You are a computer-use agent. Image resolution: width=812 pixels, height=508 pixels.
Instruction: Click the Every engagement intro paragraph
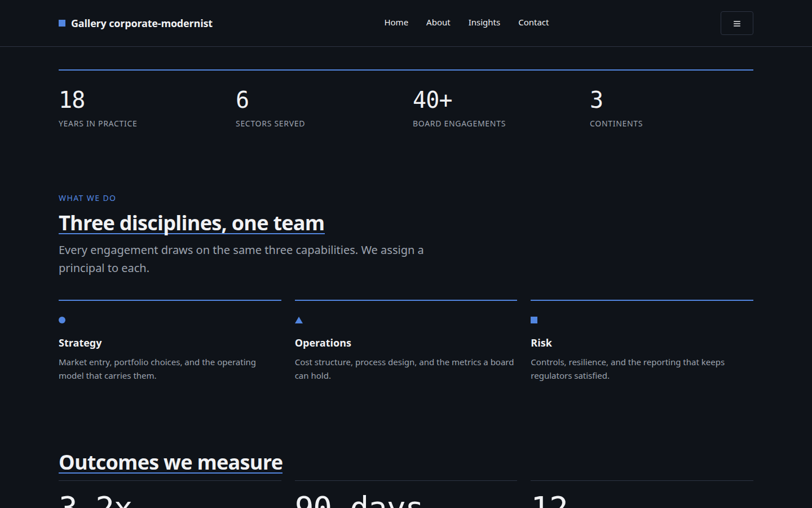241,259
